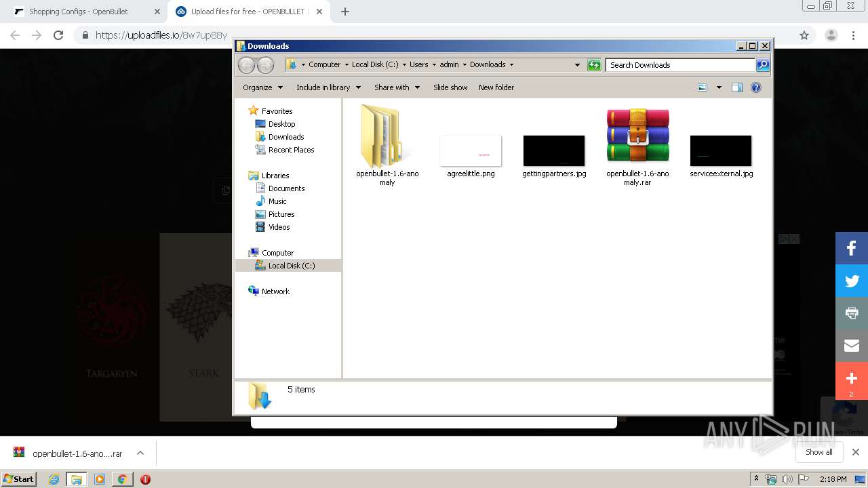Viewport: 868px width, 488px height.
Task: Share the page on Facebook
Action: [852, 248]
